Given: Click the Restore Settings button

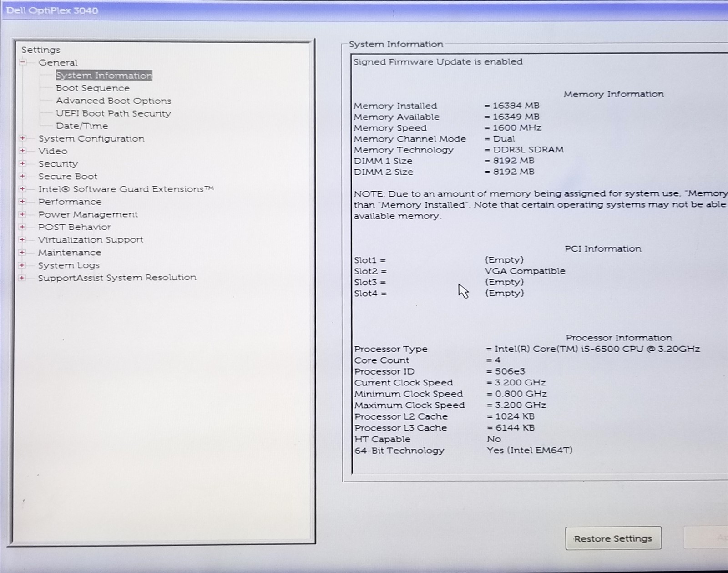Looking at the screenshot, I should (x=613, y=538).
